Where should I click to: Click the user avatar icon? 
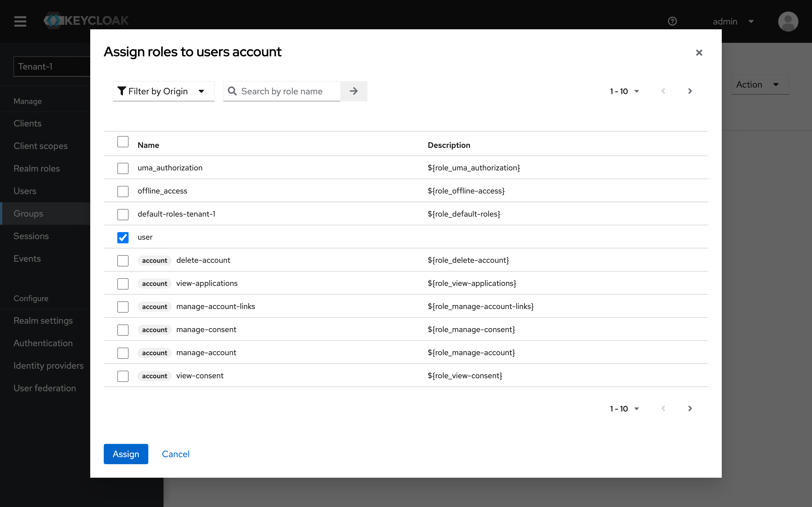point(787,21)
